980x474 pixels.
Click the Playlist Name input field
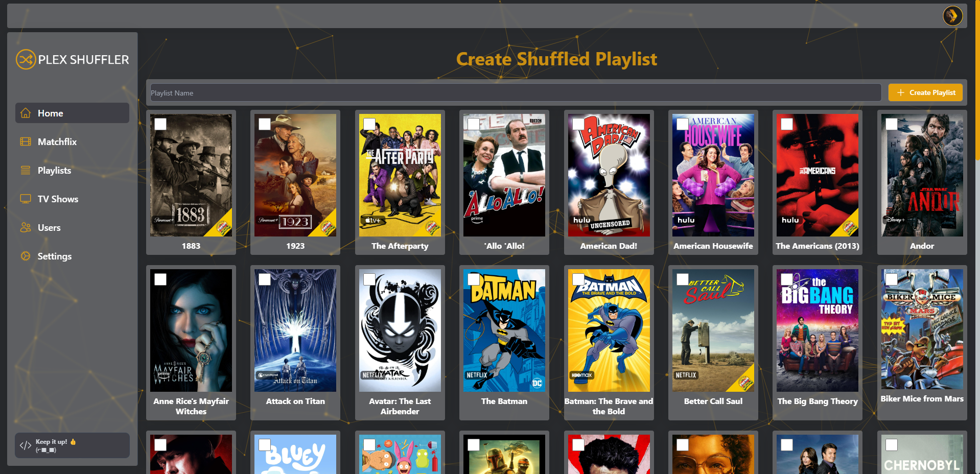[x=515, y=92]
